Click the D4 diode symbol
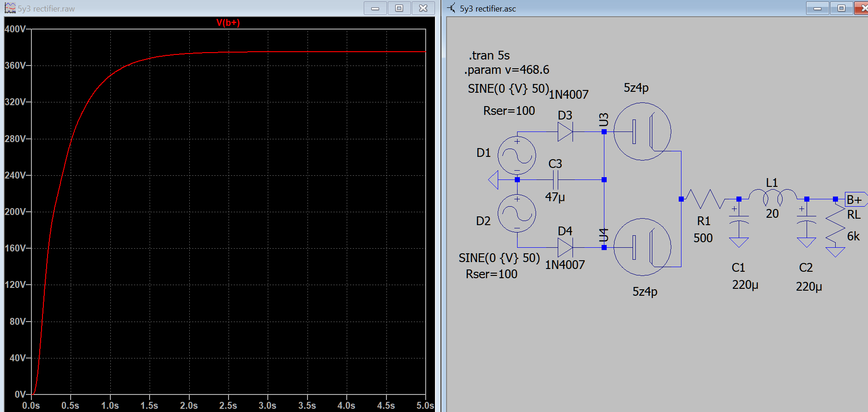Image resolution: width=868 pixels, height=412 pixels. [x=565, y=248]
